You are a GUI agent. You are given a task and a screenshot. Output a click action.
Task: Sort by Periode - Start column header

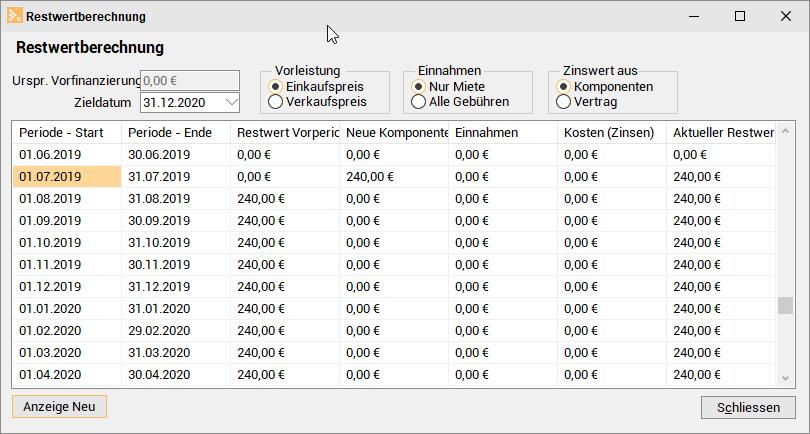pyautogui.click(x=65, y=133)
